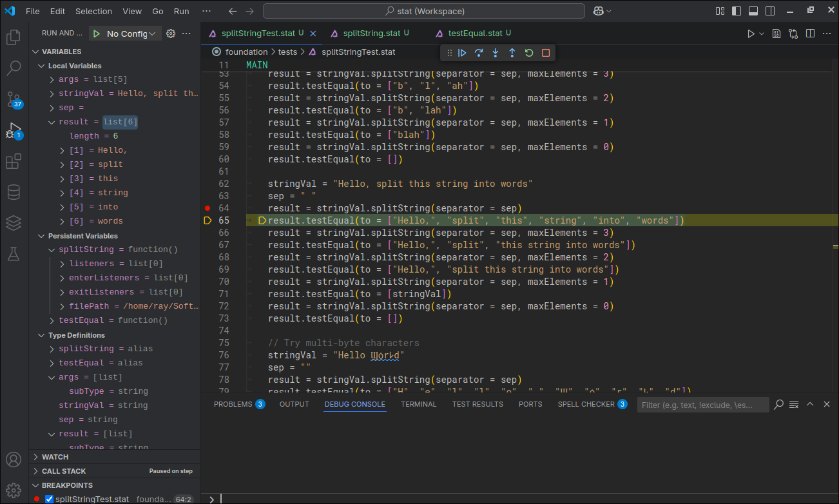Open the debug configuration dropdown

(133, 34)
